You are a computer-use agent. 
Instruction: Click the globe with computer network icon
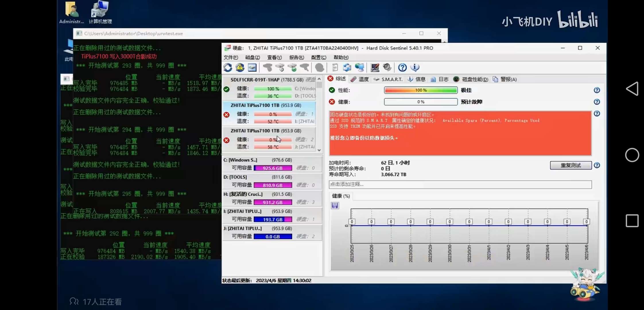(359, 68)
